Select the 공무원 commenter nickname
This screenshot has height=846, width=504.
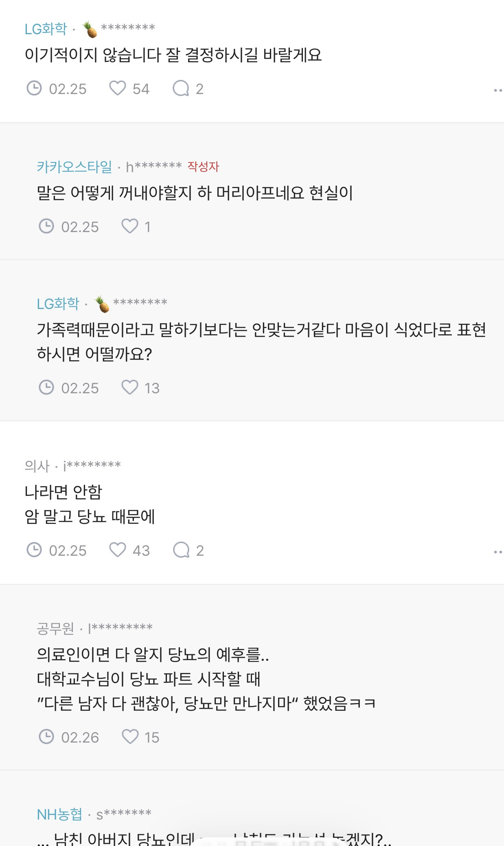pos(121,628)
